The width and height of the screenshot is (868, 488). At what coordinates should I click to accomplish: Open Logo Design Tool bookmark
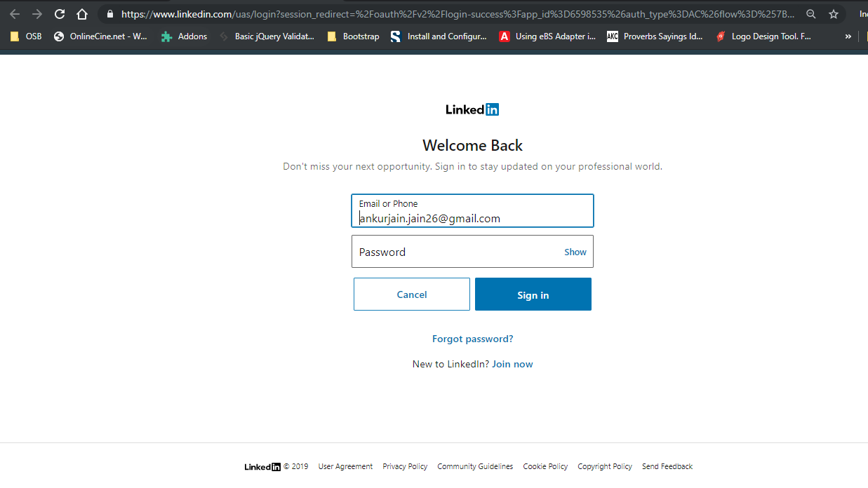point(763,36)
